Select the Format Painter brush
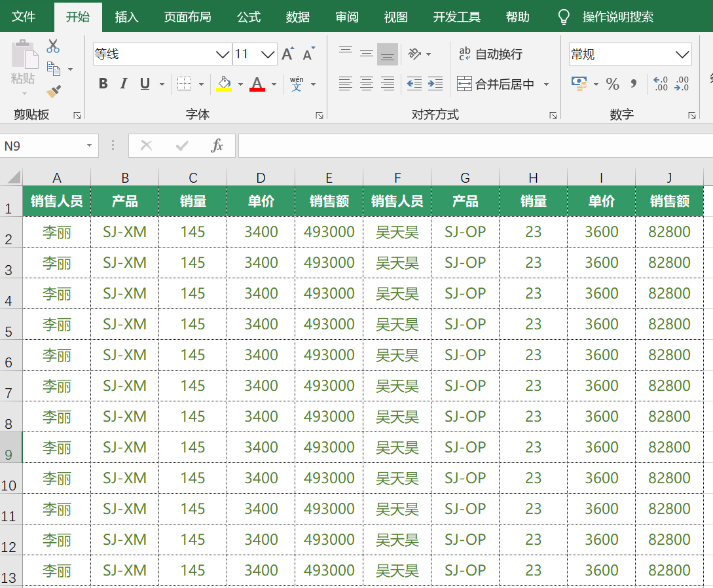 (x=54, y=91)
